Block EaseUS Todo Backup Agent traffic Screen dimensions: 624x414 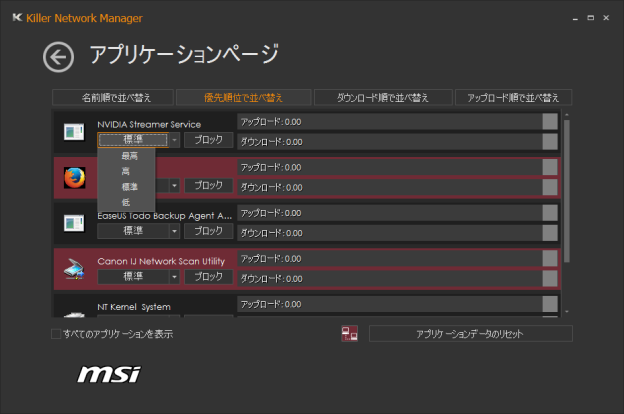pos(209,231)
